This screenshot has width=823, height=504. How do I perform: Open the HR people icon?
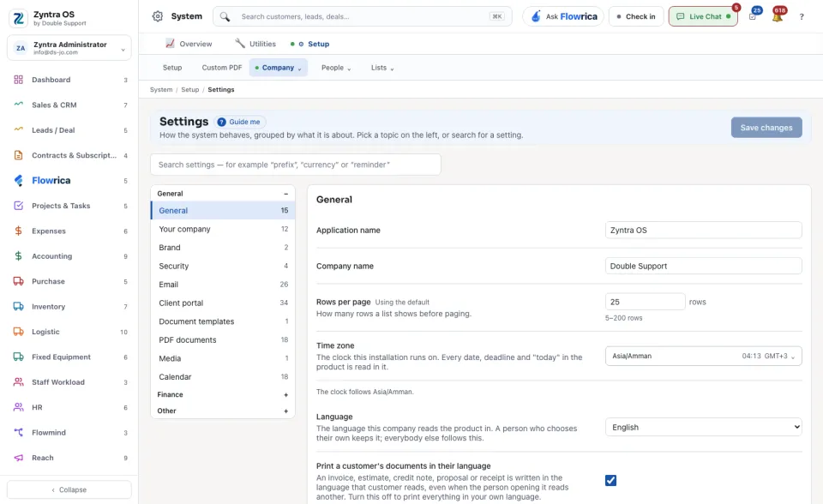coord(18,407)
